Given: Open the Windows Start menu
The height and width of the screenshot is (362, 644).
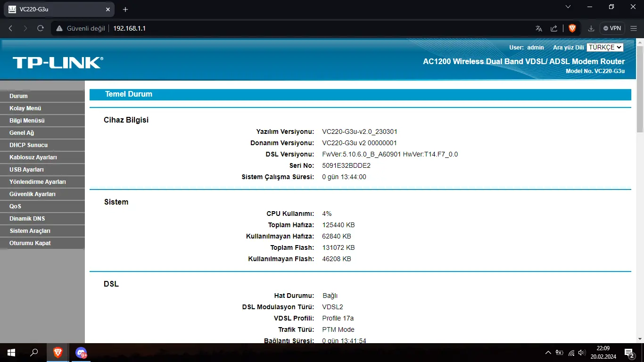Looking at the screenshot, I should pos(11,353).
